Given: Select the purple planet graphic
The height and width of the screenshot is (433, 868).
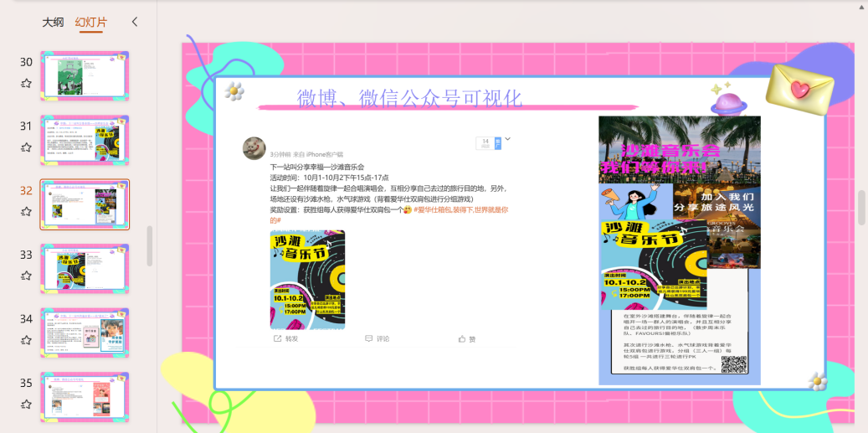Looking at the screenshot, I should (x=729, y=104).
